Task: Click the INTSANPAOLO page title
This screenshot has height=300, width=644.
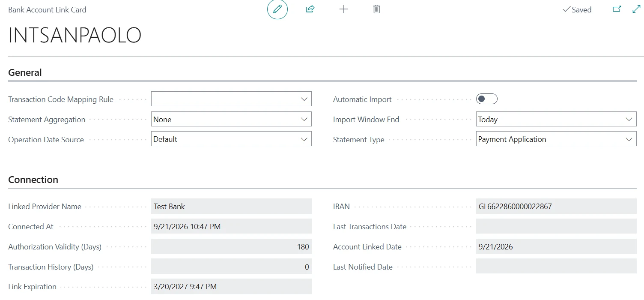Action: pyautogui.click(x=75, y=36)
